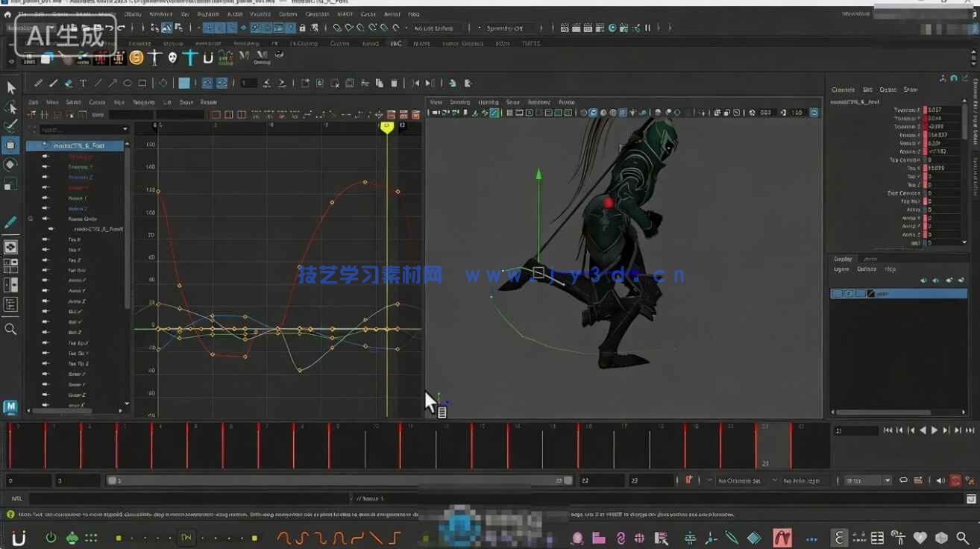
Task: Toggle the audio speaker icon by range slider
Action: [x=940, y=480]
